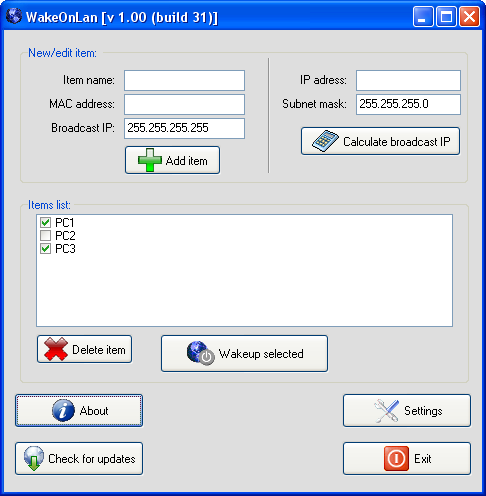Uncheck the PC1 checkbox

click(45, 222)
